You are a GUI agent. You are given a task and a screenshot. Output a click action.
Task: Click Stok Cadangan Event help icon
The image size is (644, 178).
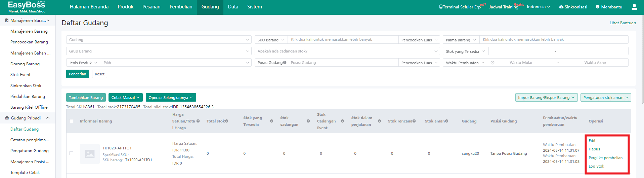click(x=342, y=121)
